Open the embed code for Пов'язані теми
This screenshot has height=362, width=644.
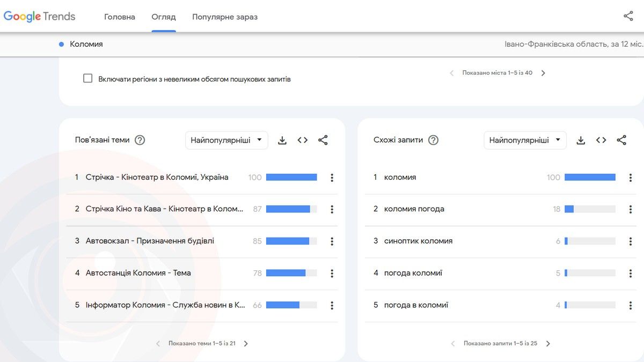tap(302, 139)
